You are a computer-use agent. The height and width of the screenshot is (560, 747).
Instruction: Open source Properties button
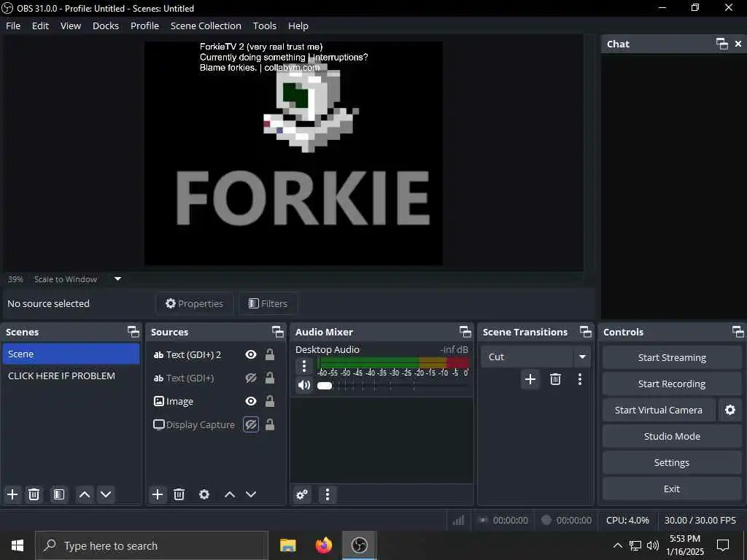[194, 303]
